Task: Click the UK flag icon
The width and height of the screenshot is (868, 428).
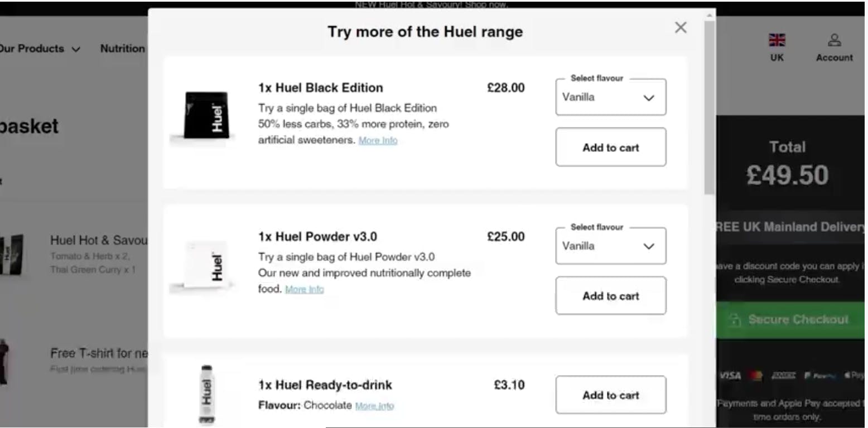Action: (x=777, y=40)
